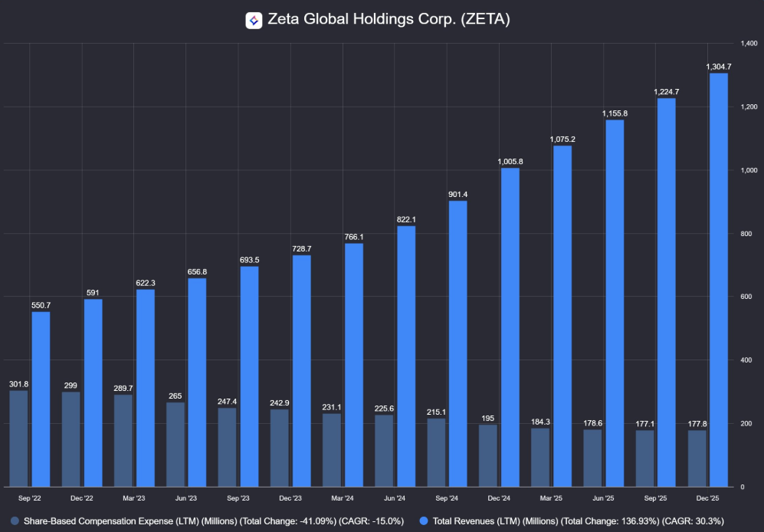Click the Sep '25 revenue bar labeled 1,224.7

[666, 292]
